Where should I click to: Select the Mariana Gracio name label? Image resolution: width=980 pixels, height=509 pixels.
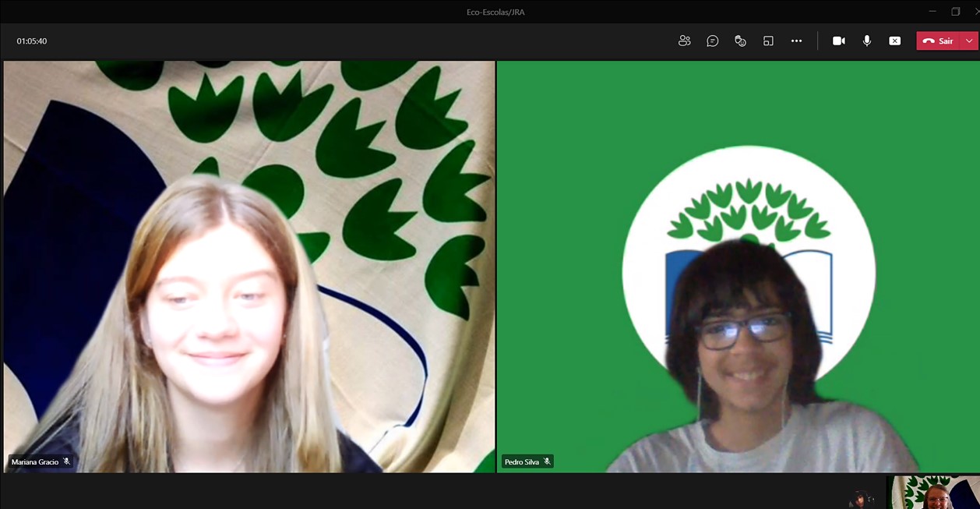35,462
